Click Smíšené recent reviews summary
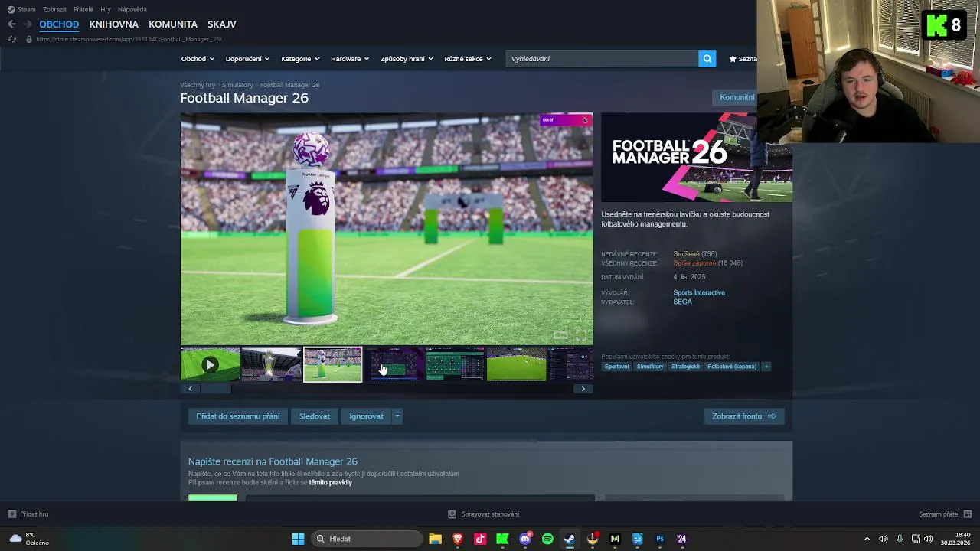The width and height of the screenshot is (980, 551). pos(686,254)
